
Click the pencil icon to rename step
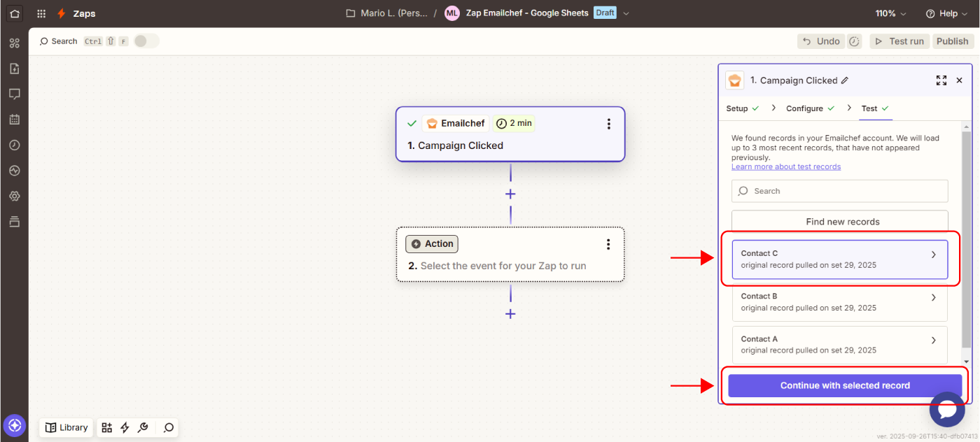point(845,80)
